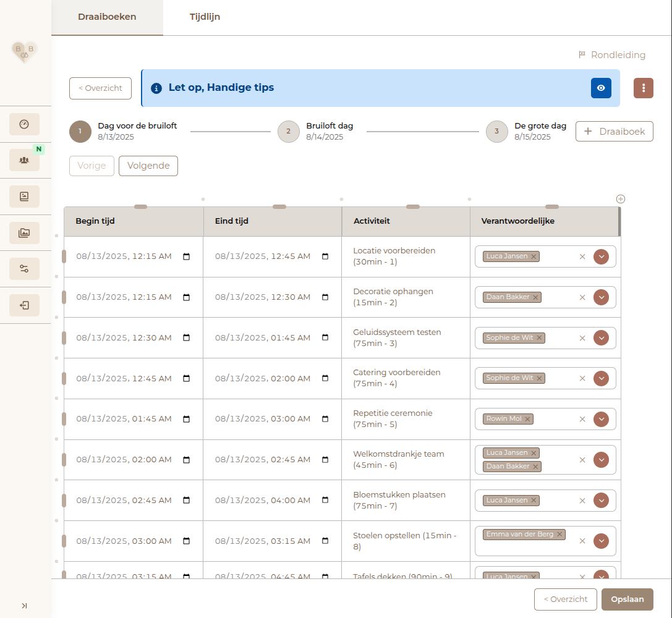672x618 pixels.
Task: Click the Begin tijd column drag handle
Action: (x=140, y=207)
